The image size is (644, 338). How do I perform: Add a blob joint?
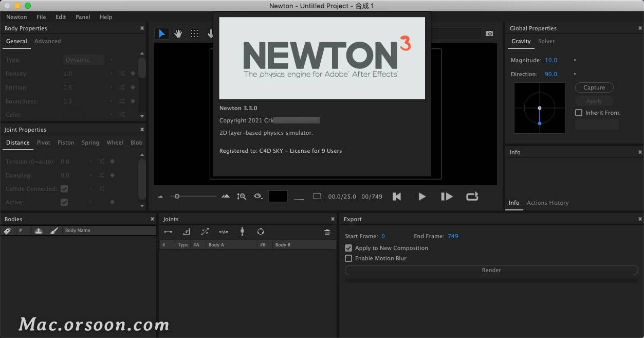(261, 232)
